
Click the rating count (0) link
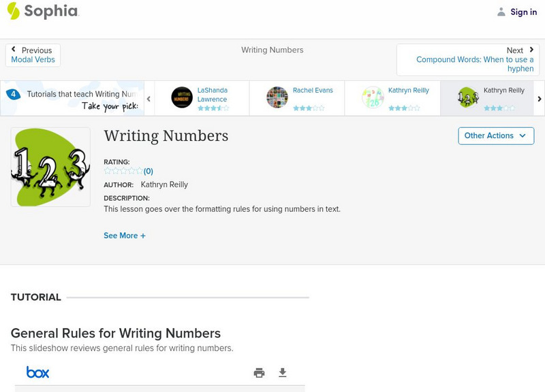pos(149,171)
